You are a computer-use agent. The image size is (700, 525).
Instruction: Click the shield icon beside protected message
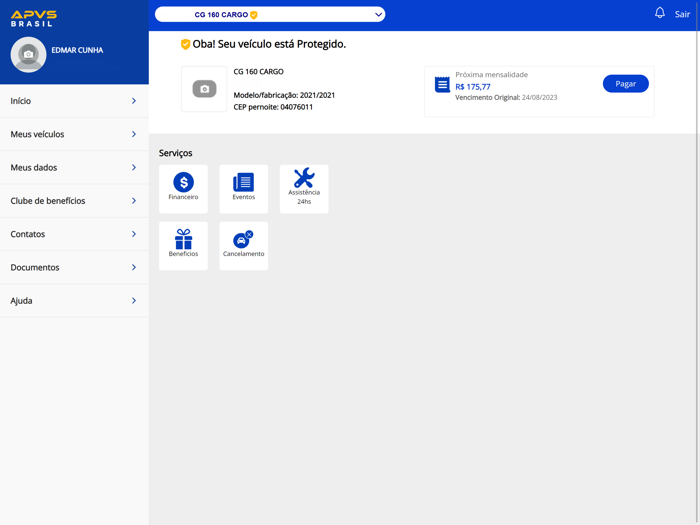pyautogui.click(x=185, y=44)
